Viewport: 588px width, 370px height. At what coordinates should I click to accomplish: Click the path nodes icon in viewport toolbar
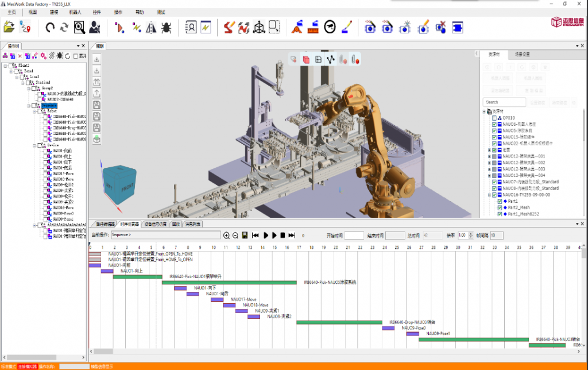[330, 60]
